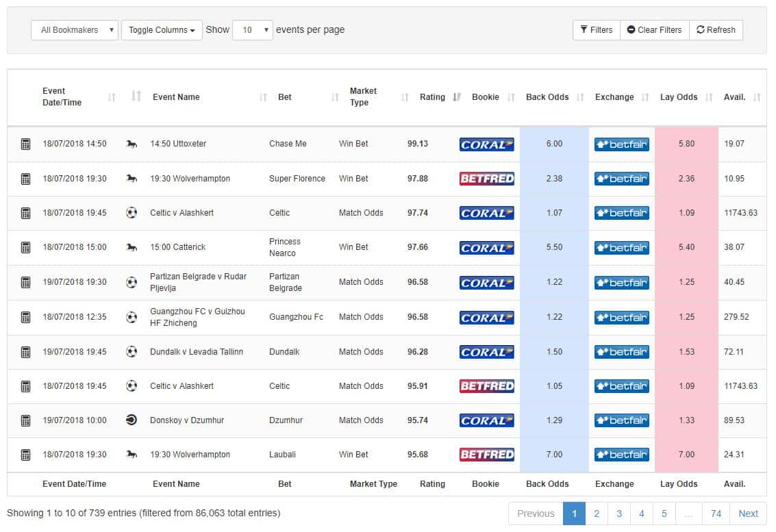Open the All Bookmakers dropdown
Viewport: 776px width, 532px height.
point(75,30)
